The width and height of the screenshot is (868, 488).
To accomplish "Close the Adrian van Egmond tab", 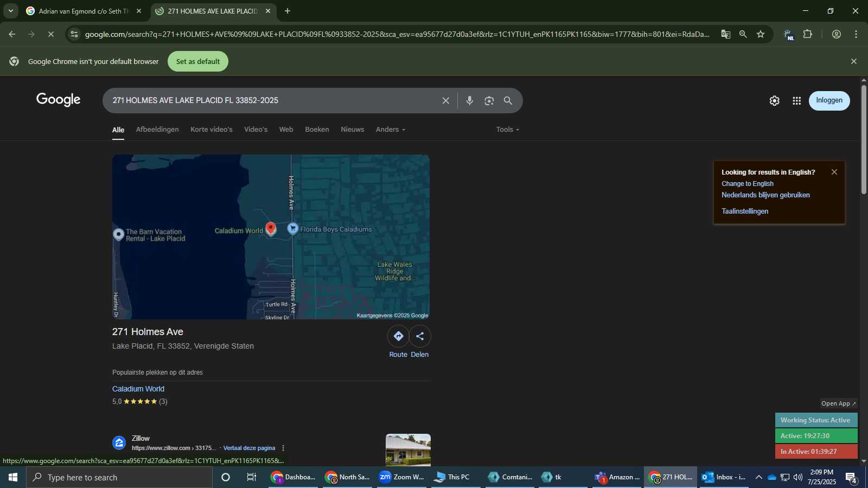I will (139, 11).
